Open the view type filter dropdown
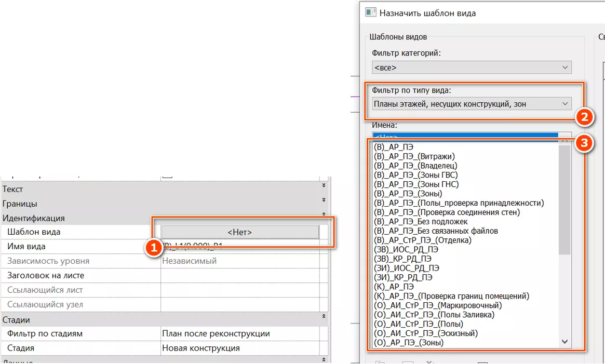The width and height of the screenshot is (605, 364). 472,104
